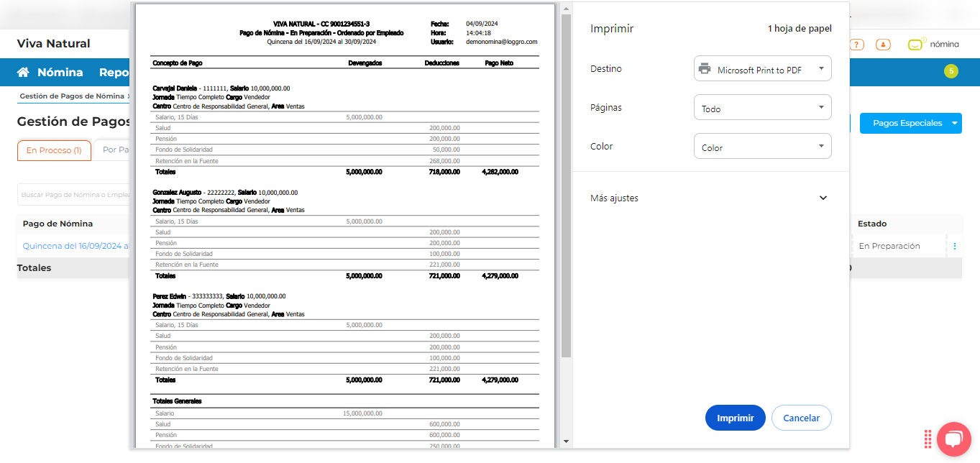
Task: Open the red chat support bubble
Action: (953, 439)
